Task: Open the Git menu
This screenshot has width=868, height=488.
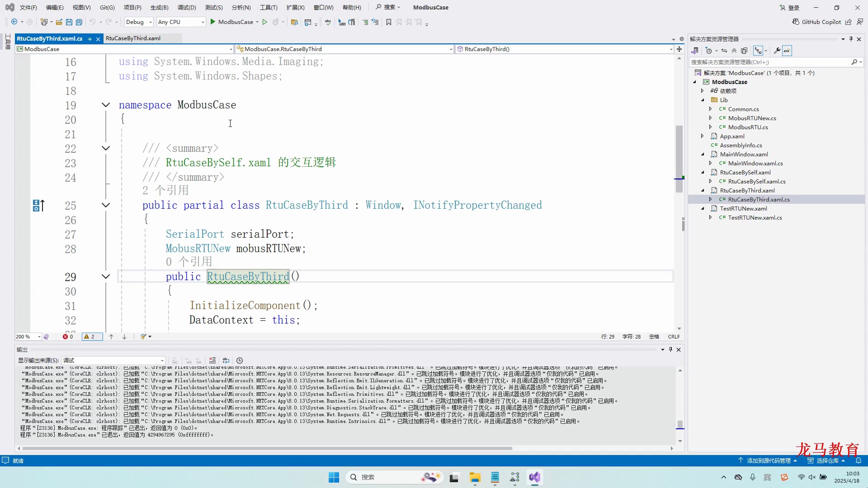Action: pyautogui.click(x=107, y=7)
